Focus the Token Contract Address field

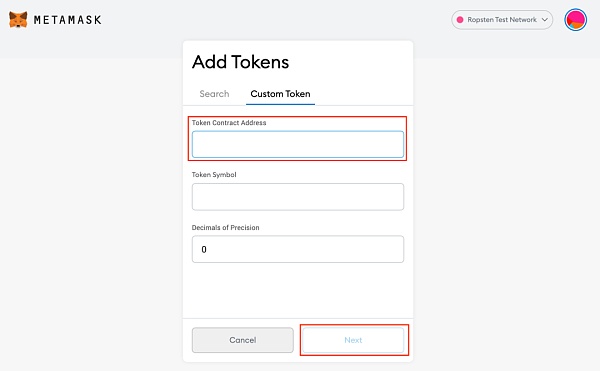click(298, 144)
